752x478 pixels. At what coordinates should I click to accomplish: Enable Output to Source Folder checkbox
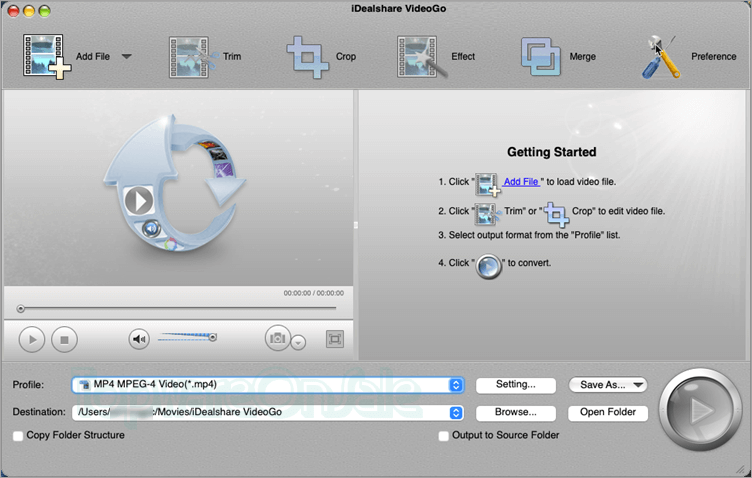[x=444, y=436]
